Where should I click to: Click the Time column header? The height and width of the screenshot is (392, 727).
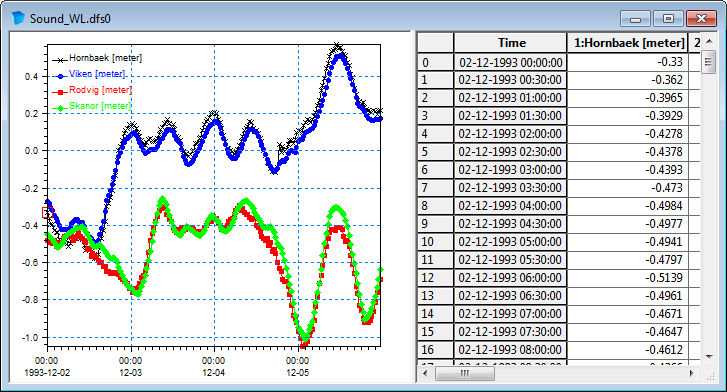click(x=510, y=43)
